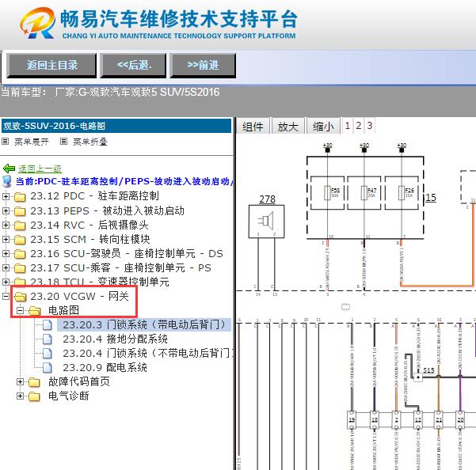The height and width of the screenshot is (470, 476).
Task: Expand the 23.15 SCM node
Action: pos(6,239)
